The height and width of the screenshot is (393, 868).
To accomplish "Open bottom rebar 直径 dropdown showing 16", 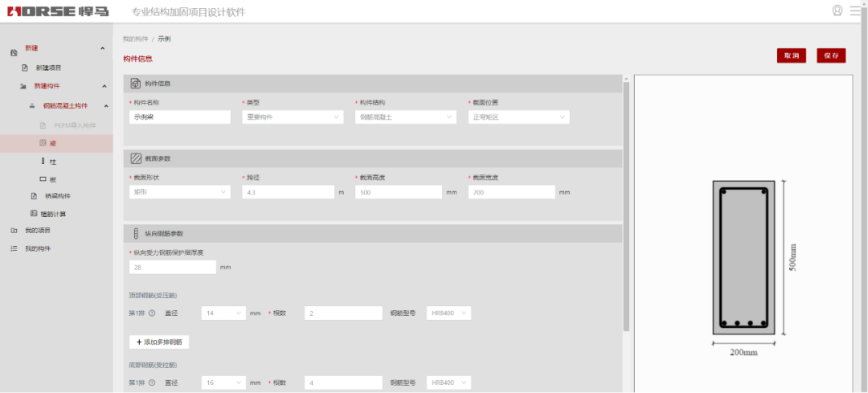I will (223, 383).
